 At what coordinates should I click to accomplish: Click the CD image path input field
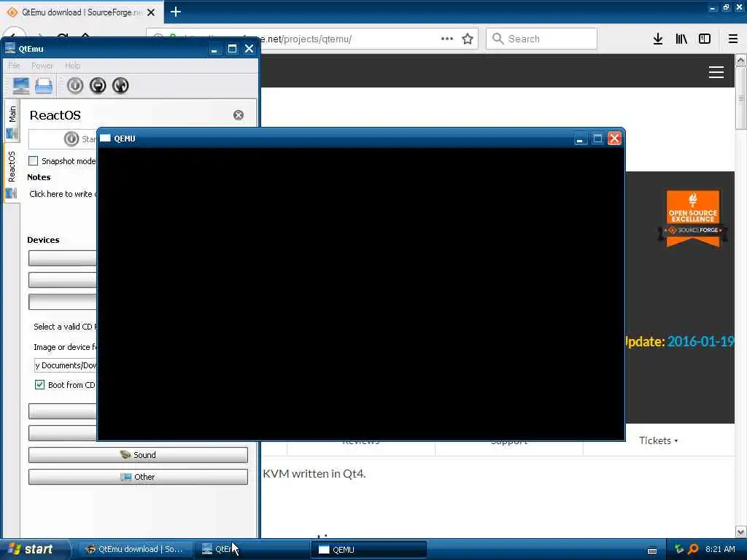(x=65, y=366)
